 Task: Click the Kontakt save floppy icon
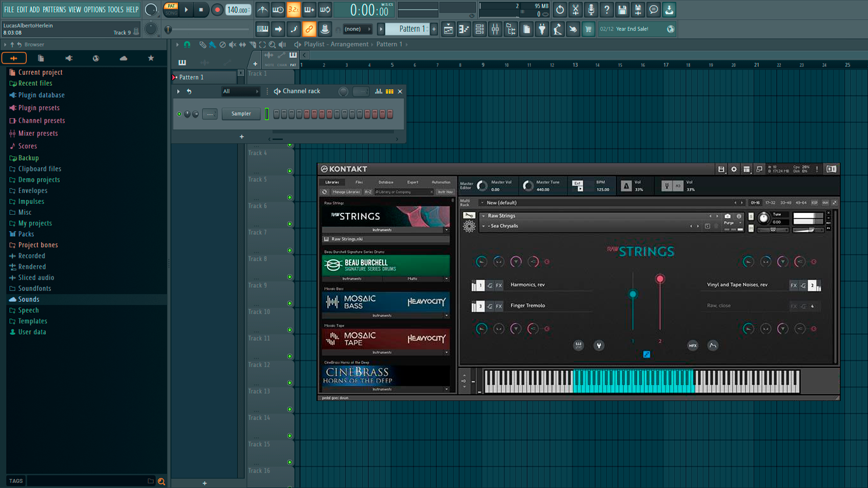tap(721, 169)
